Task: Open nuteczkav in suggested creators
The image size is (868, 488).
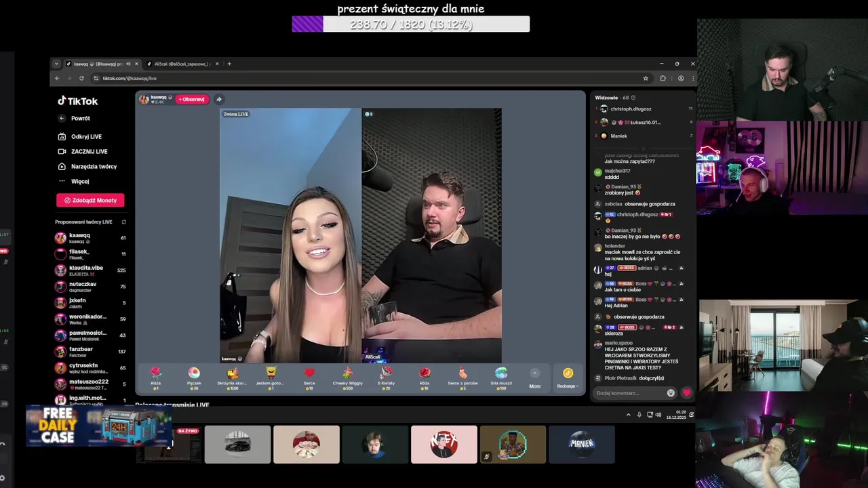Action: [90, 287]
